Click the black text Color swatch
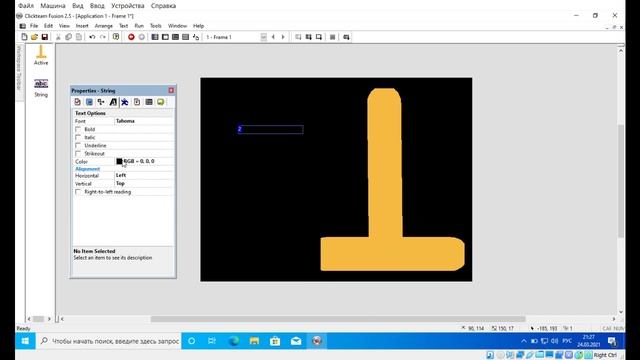The height and width of the screenshot is (360, 640). click(x=119, y=161)
